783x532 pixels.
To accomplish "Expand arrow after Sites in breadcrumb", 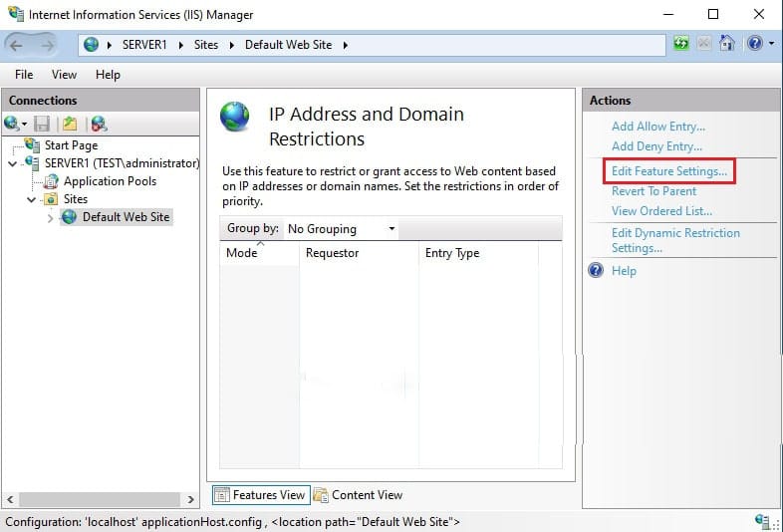I will tap(232, 46).
